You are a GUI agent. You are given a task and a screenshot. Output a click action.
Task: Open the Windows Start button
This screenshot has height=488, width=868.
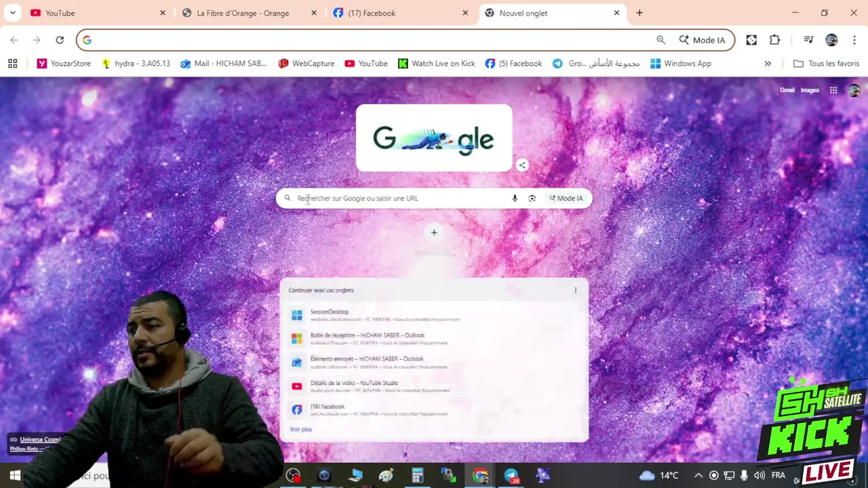[15, 476]
